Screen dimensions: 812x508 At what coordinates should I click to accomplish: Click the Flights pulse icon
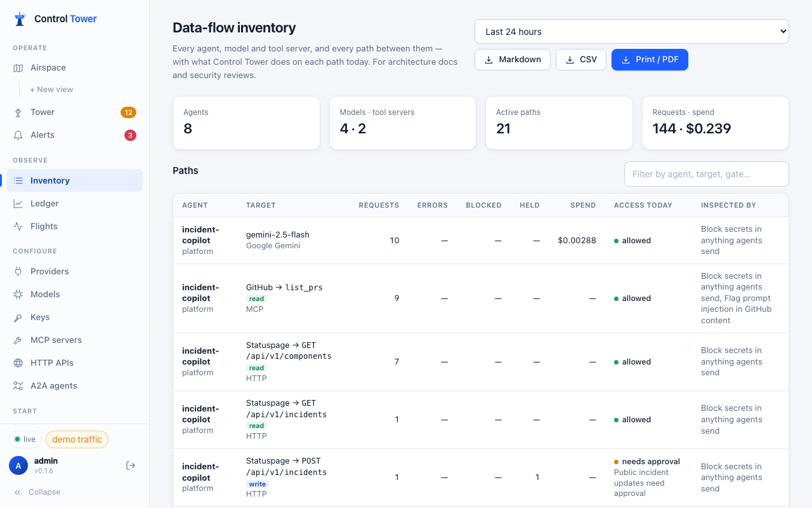[x=18, y=227]
